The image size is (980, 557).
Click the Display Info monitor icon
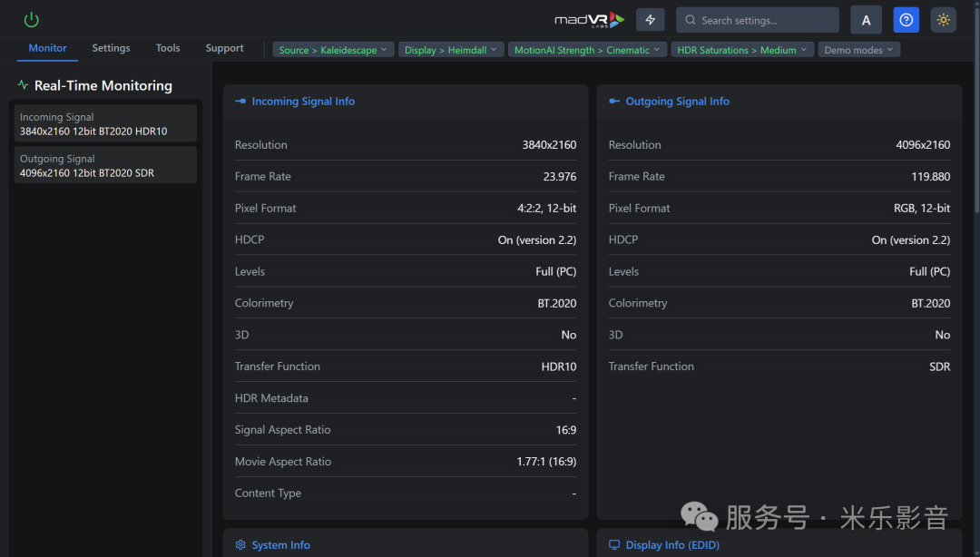click(x=614, y=545)
